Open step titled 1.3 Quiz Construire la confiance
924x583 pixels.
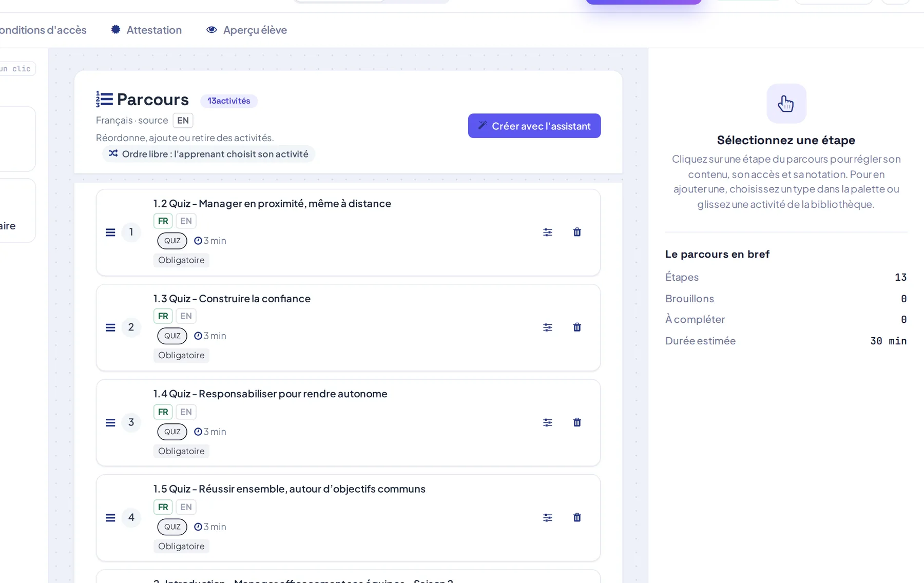pyautogui.click(x=232, y=299)
